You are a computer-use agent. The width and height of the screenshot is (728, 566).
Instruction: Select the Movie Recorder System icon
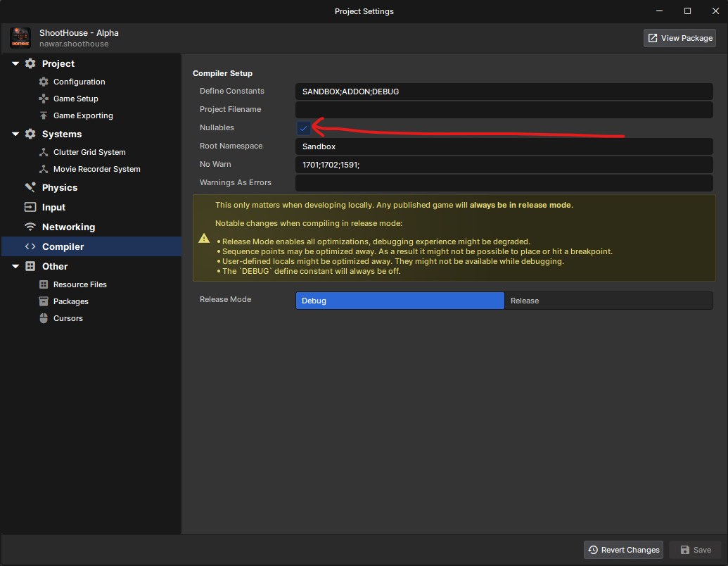(x=44, y=169)
